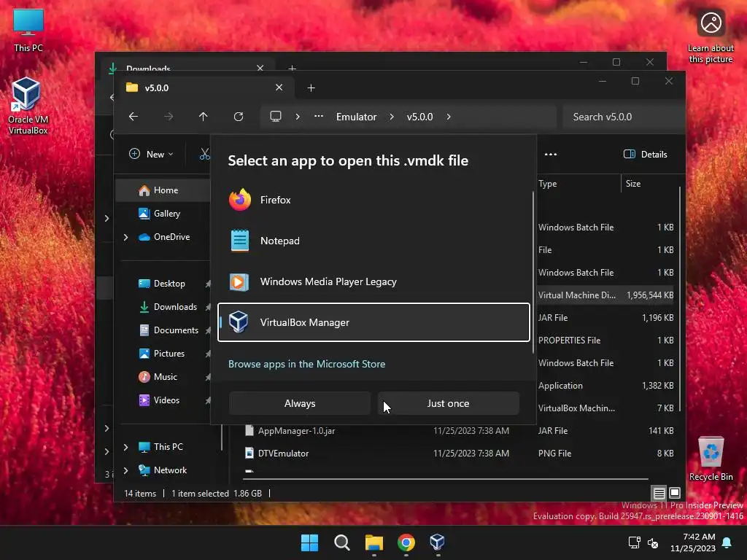Click the Virtual Machine Disk row type cell
The width and height of the screenshot is (747, 560).
pyautogui.click(x=577, y=295)
